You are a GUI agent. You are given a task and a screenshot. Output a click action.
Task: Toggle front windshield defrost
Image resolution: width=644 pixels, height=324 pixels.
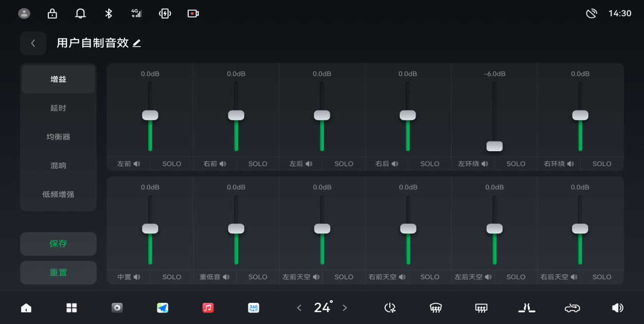point(436,308)
